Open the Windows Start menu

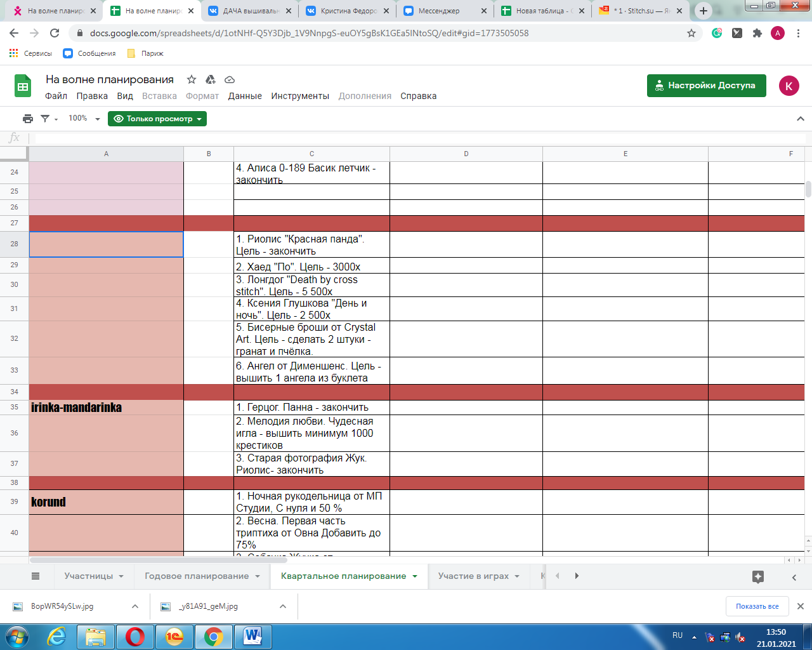(x=17, y=636)
